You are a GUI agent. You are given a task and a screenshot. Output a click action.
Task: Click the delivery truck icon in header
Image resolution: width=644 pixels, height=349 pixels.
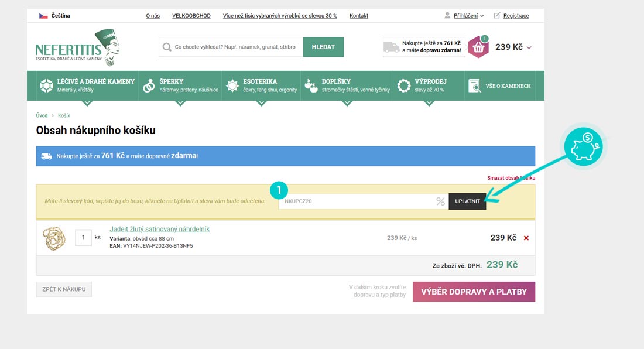392,47
